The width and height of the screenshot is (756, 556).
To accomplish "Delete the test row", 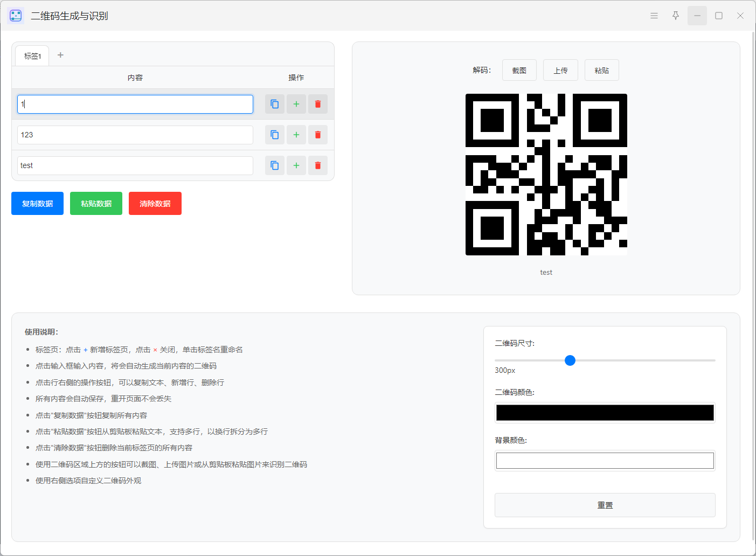I will [318, 165].
